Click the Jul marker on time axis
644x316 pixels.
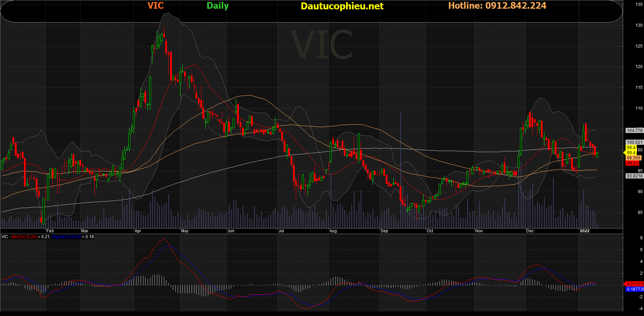pos(281,231)
